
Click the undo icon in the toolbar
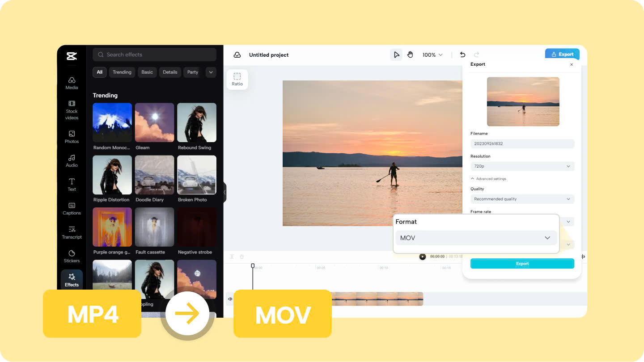tap(462, 55)
